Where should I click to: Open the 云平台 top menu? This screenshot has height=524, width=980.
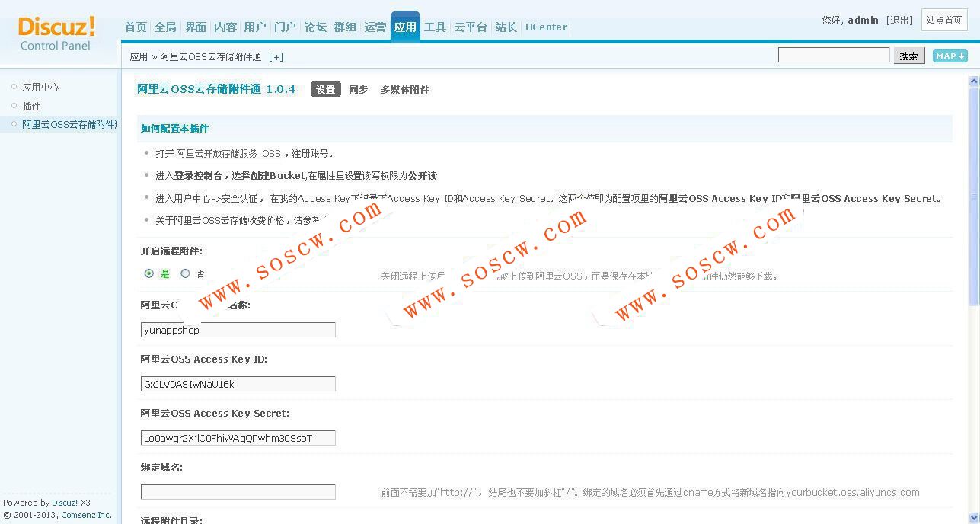(471, 27)
